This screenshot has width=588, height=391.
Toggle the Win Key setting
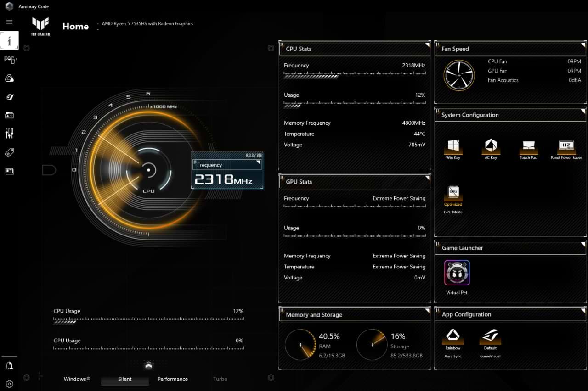(453, 147)
